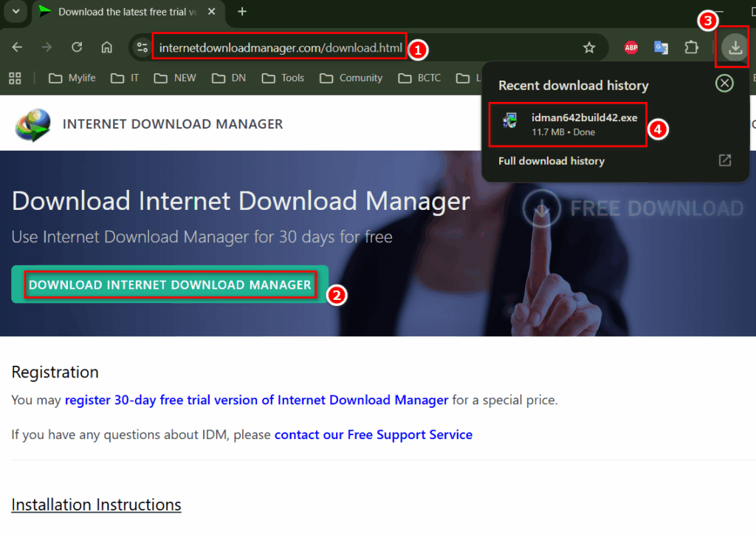The width and height of the screenshot is (756, 535).
Task: Click Full download history
Action: 551,161
